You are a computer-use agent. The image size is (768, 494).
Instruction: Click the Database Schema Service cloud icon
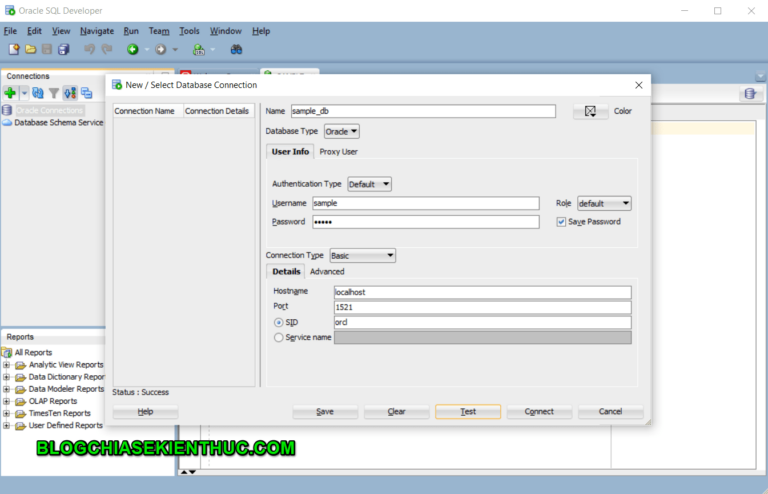(x=7, y=122)
